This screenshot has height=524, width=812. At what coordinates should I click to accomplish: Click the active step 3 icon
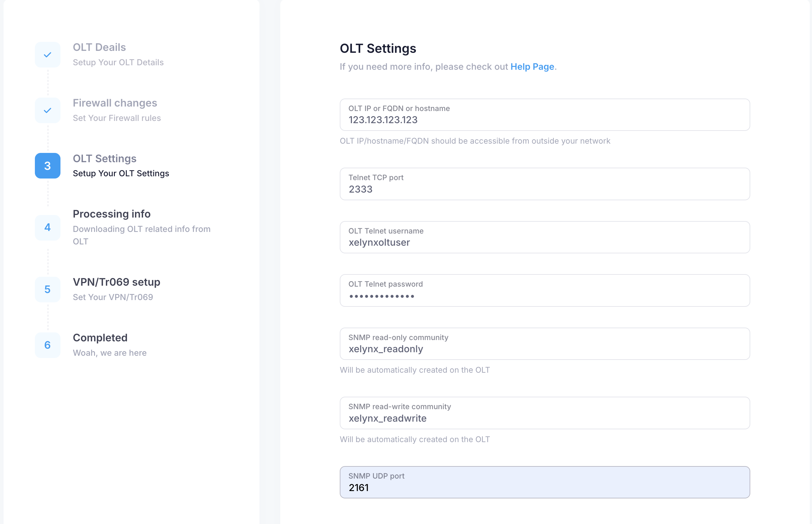(48, 166)
